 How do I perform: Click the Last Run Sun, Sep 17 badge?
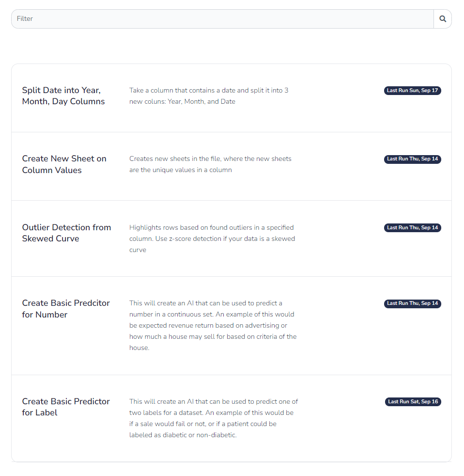point(413,91)
